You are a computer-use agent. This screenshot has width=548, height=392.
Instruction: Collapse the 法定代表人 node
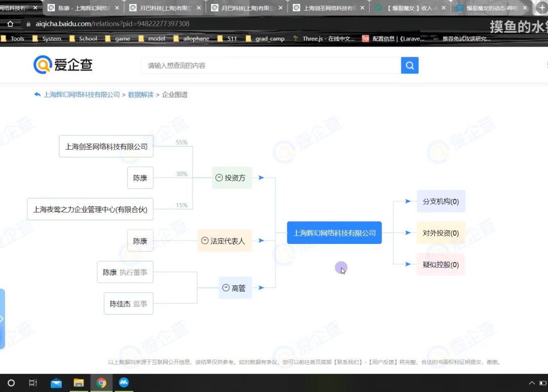205,240
